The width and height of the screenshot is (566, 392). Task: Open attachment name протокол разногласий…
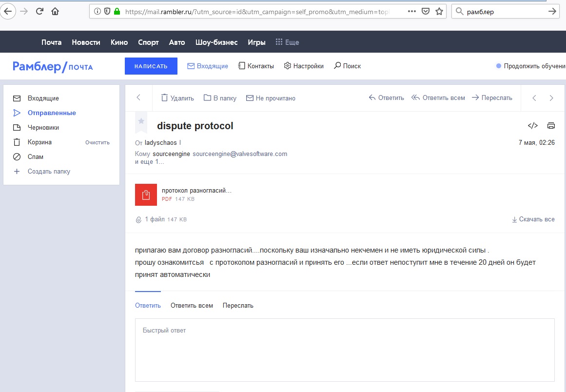coord(197,191)
